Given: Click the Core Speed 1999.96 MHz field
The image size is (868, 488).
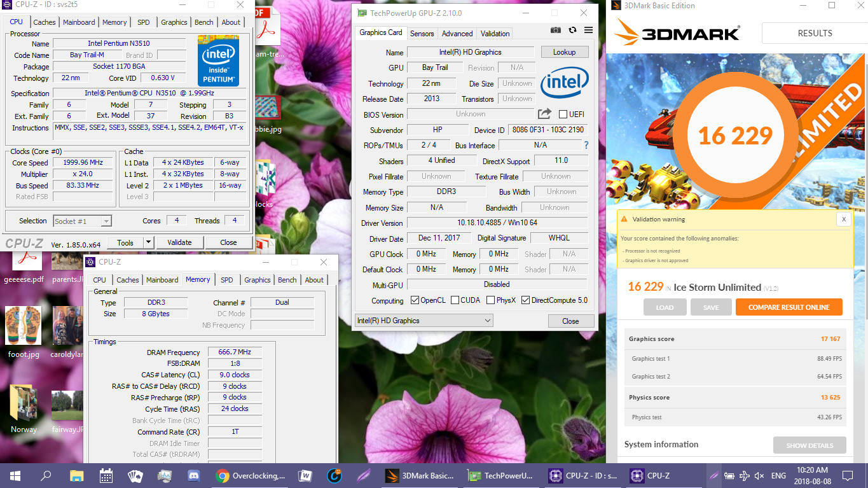Looking at the screenshot, I should (x=83, y=162).
